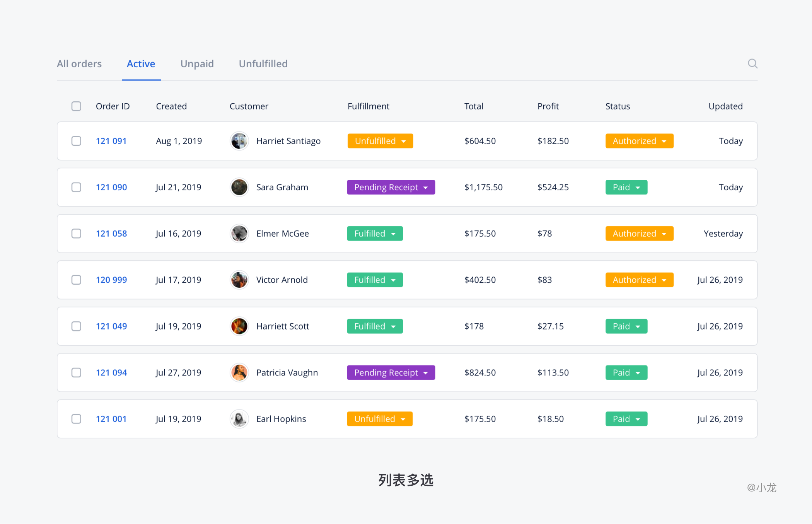This screenshot has width=812, height=524.
Task: Expand Pending Receipt dropdown for Sara Graham
Action: (x=391, y=188)
